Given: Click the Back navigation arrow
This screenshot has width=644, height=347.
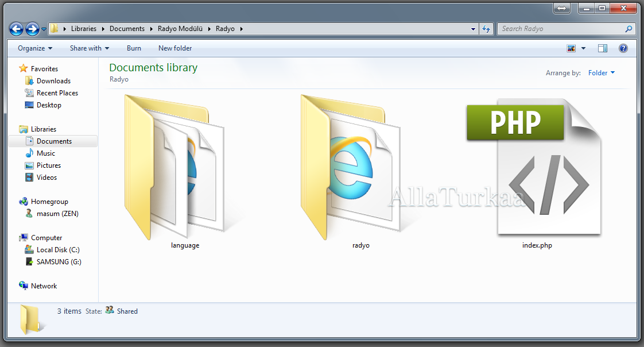Looking at the screenshot, I should [x=17, y=29].
